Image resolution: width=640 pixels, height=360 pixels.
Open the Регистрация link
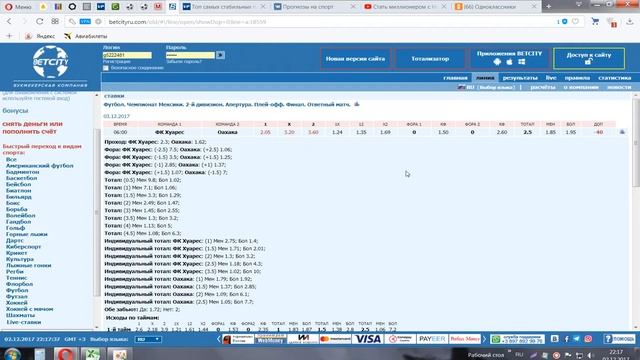pos(117,62)
